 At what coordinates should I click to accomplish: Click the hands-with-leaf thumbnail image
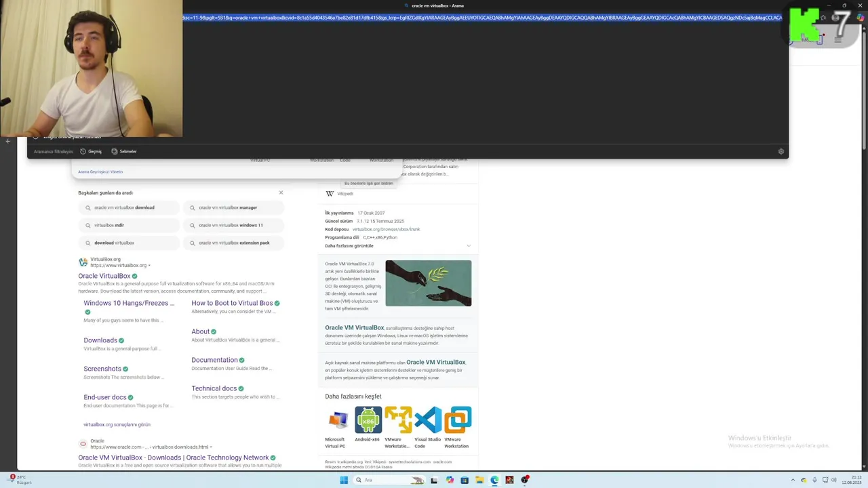[429, 283]
